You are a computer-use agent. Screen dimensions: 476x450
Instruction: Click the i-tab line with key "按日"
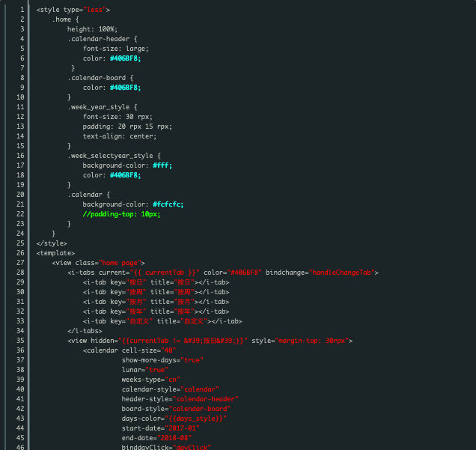click(156, 282)
